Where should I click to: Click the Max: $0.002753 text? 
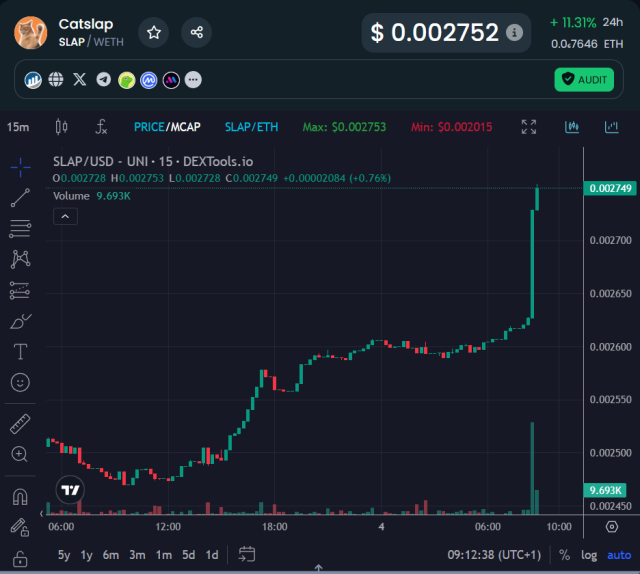click(x=344, y=127)
